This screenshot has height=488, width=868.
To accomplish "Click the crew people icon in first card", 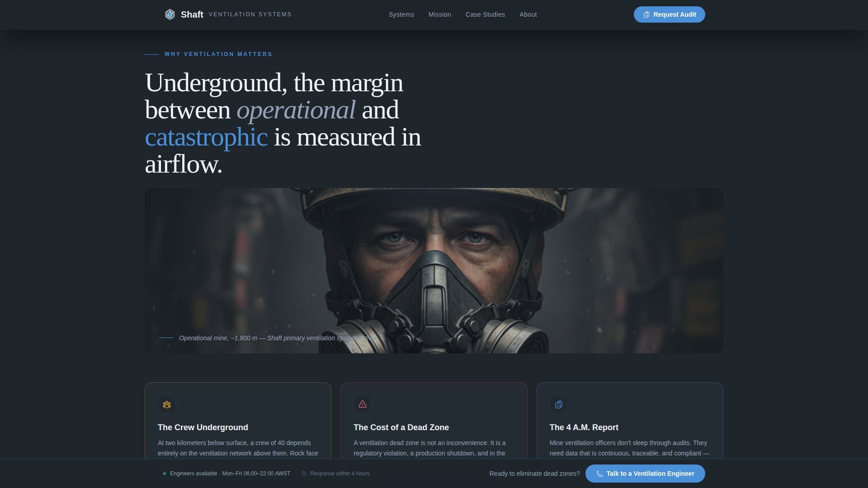I will click(x=167, y=404).
